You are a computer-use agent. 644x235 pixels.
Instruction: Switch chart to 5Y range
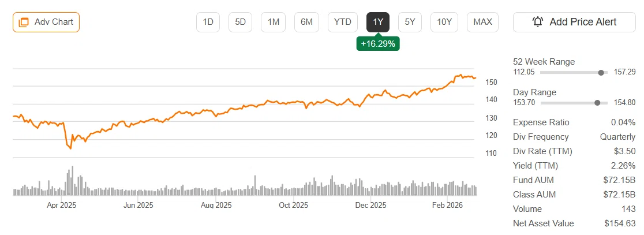410,22
